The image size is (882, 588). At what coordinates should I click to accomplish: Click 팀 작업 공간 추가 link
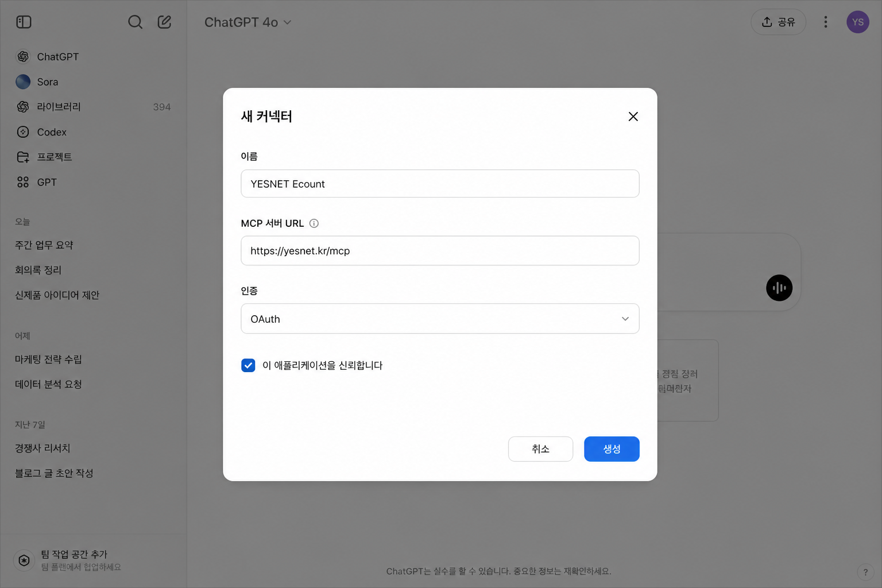tap(74, 554)
